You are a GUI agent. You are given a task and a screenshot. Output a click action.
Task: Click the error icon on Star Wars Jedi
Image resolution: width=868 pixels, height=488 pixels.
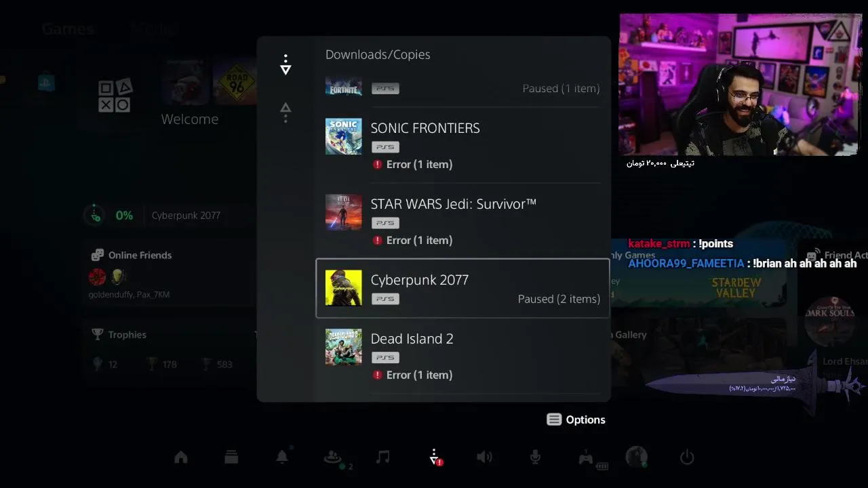377,241
